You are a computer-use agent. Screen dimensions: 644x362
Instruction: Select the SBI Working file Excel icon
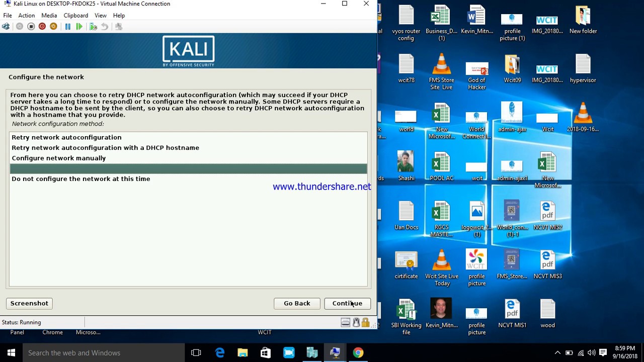pyautogui.click(x=406, y=317)
